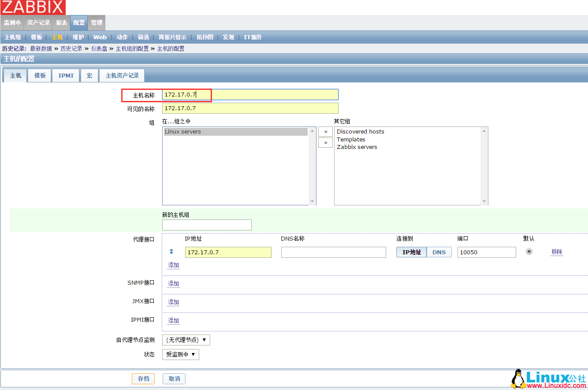
Task: Click 添加 to add an SNMP接口
Action: (x=173, y=283)
